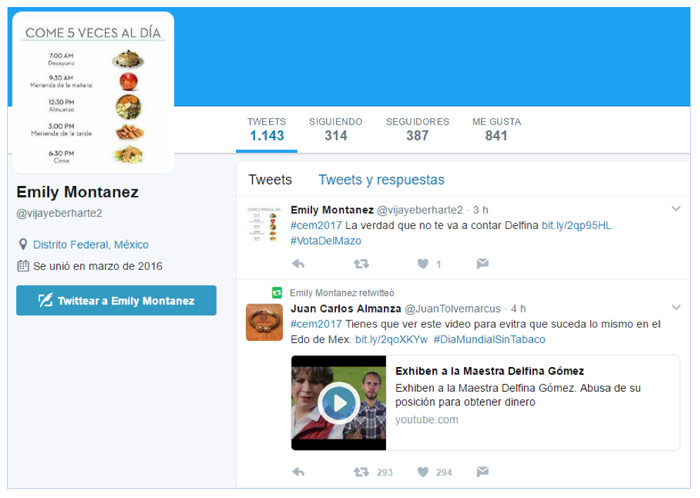Message Juan Carlos Almanza's tweet via envelope icon
700x498 pixels.
pos(483,472)
